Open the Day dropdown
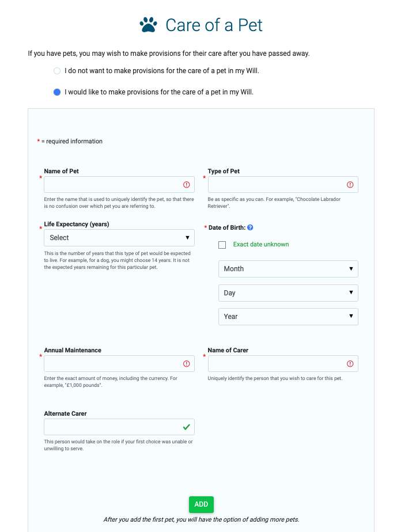Image resolution: width=397 pixels, height=532 pixels. coord(288,293)
